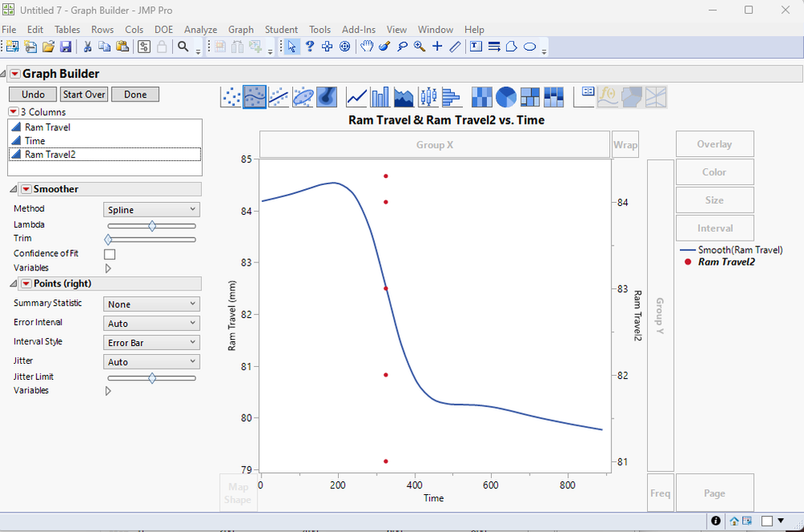Select the Bar chart element icon
Screen dimensions: 804x532
(380, 97)
